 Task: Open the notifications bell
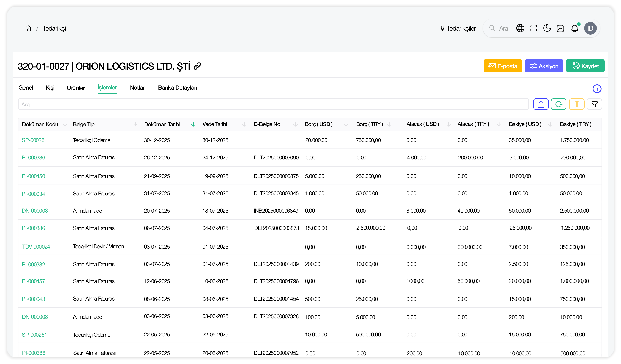tap(574, 28)
